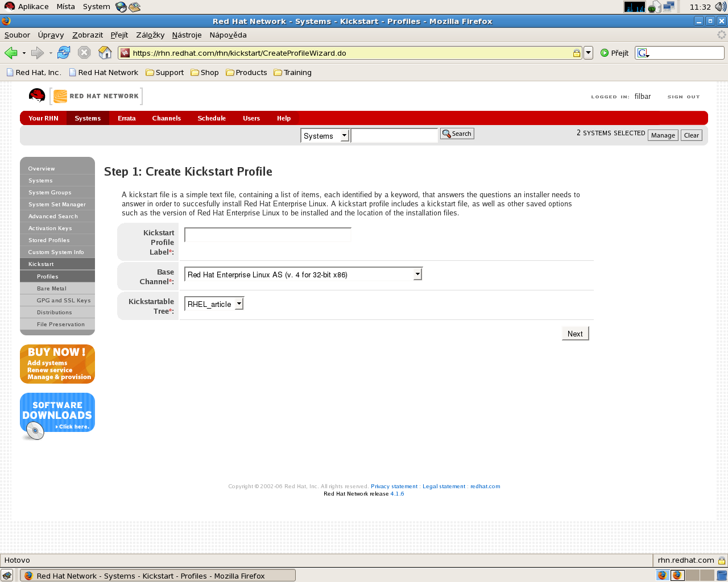The image size is (728, 582).
Task: Click the Privacy statement link
Action: 394,487
